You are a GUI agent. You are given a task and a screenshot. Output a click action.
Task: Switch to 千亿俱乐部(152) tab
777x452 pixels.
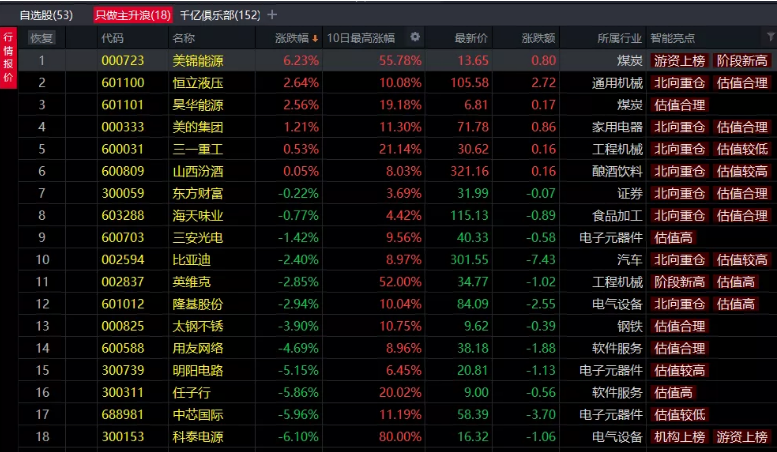pyautogui.click(x=219, y=15)
